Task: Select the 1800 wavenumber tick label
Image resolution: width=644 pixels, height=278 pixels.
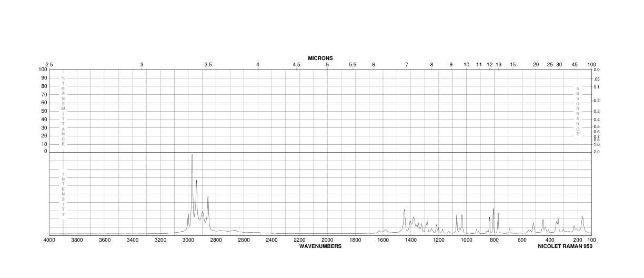Action: [355, 240]
